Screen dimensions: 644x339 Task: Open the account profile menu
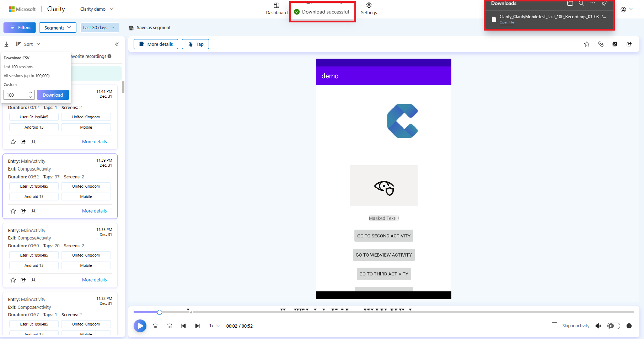[627, 9]
